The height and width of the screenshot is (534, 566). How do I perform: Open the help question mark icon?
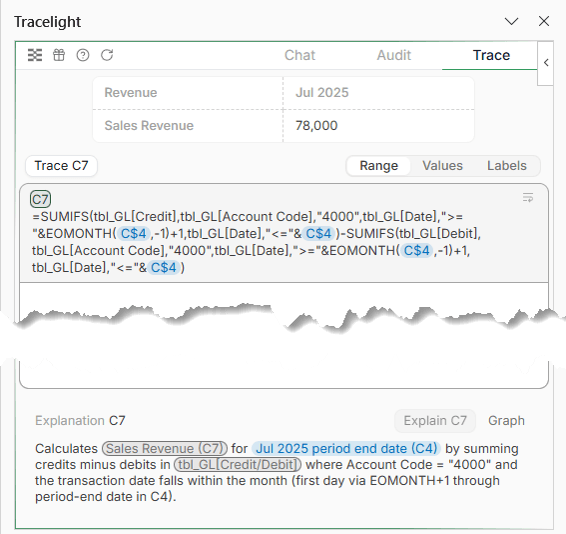[83, 55]
